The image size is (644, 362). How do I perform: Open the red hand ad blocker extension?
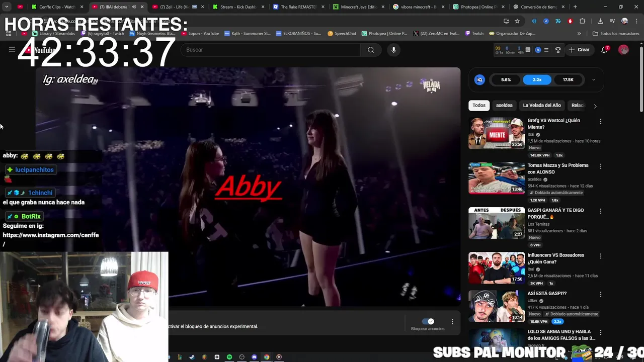point(570,21)
